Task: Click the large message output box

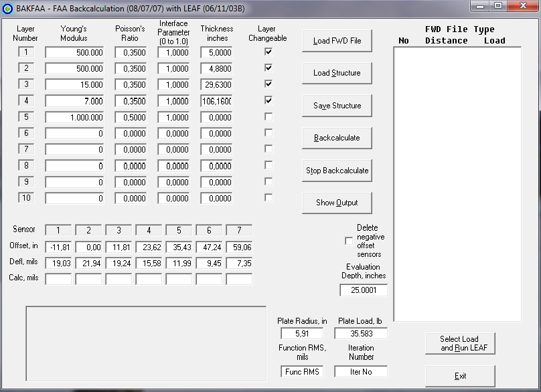Action: coord(146,344)
